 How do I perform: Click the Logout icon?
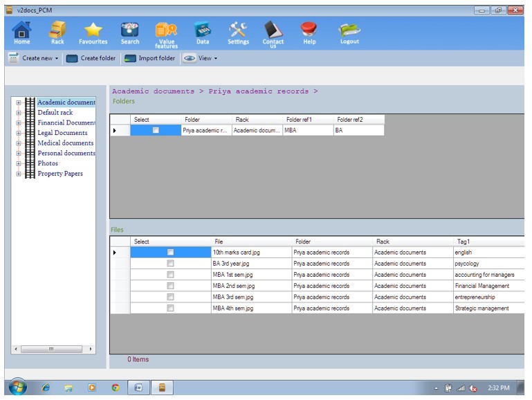pos(349,30)
